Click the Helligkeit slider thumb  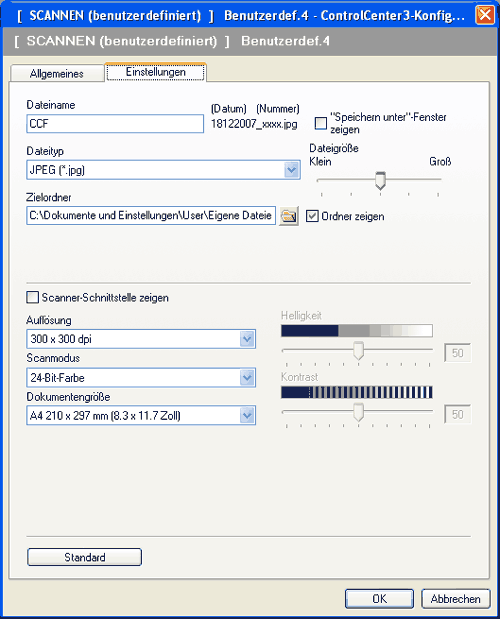click(358, 351)
